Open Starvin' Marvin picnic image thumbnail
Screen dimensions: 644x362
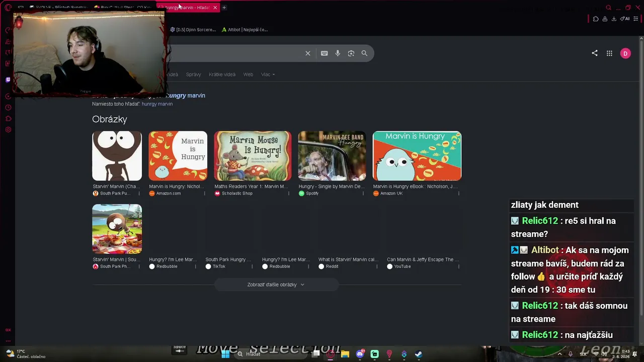pyautogui.click(x=117, y=229)
